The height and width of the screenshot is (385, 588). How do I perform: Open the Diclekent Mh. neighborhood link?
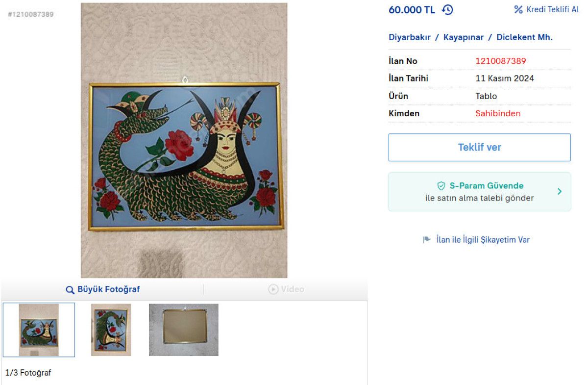[524, 37]
